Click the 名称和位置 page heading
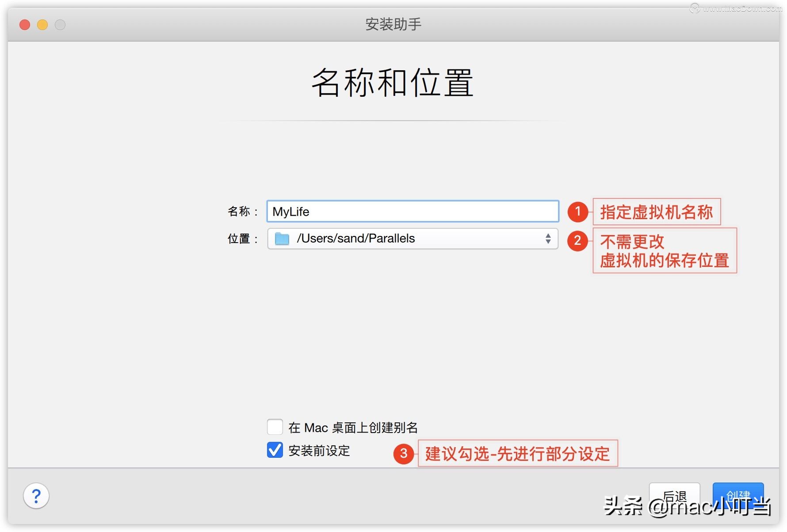The height and width of the screenshot is (532, 787). [393, 84]
